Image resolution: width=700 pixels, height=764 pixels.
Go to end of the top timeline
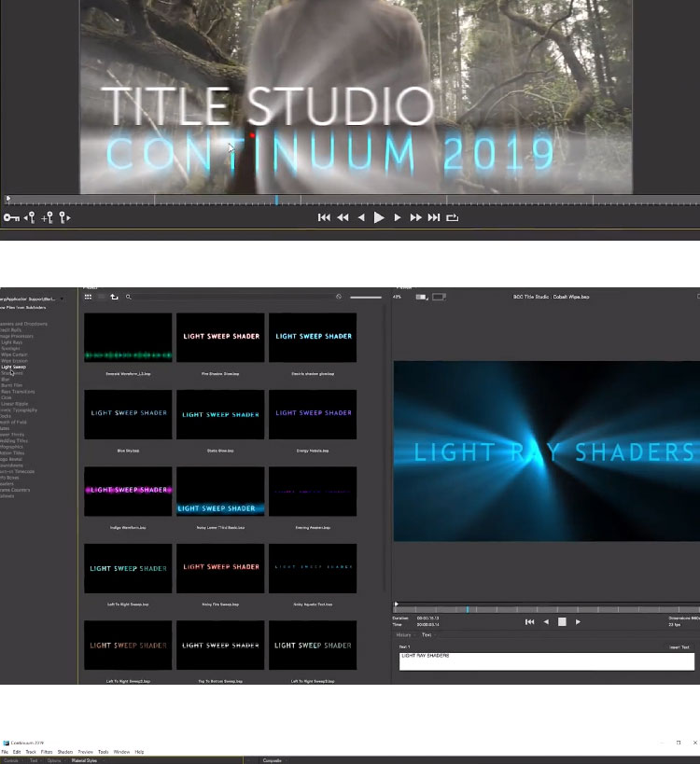coord(434,217)
